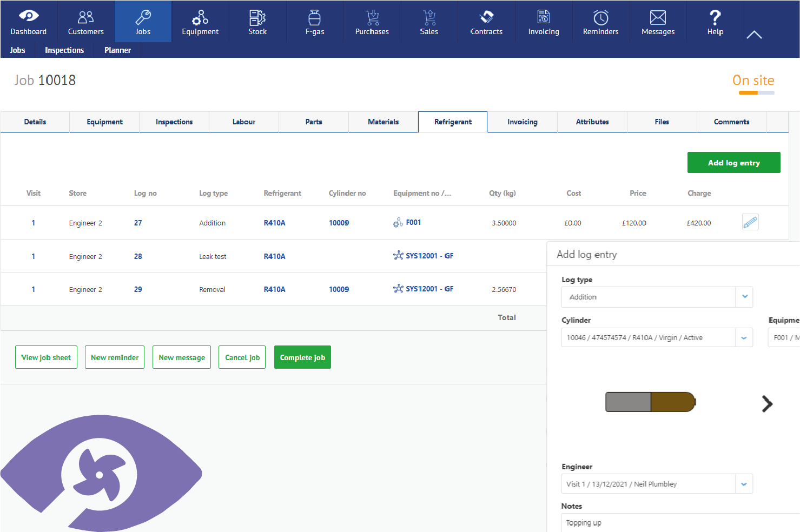Click the Topping up notes field
800x532 pixels.
(649, 522)
